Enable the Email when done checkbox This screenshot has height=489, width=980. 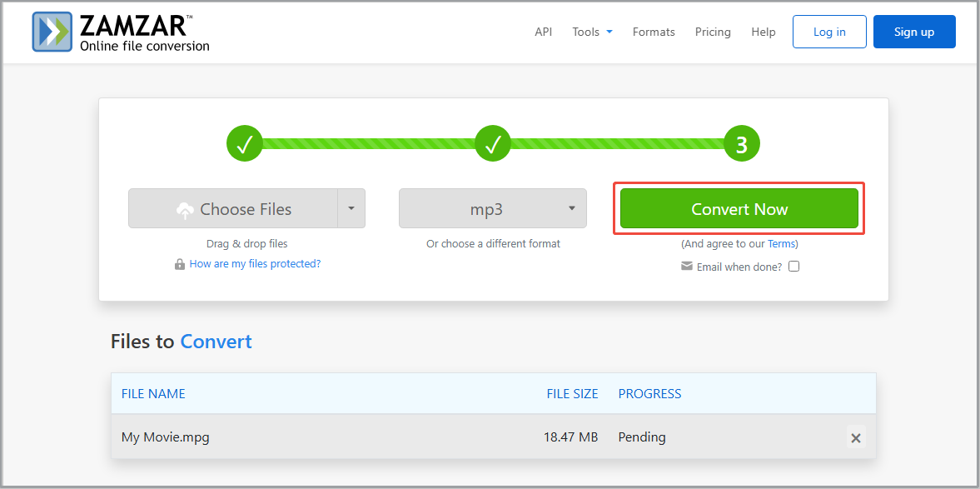pos(793,267)
